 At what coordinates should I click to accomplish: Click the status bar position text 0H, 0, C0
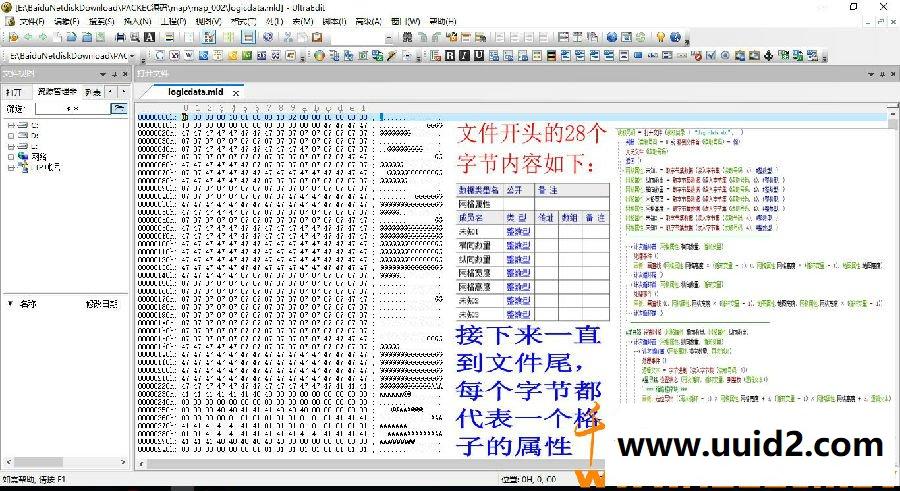coord(528,479)
